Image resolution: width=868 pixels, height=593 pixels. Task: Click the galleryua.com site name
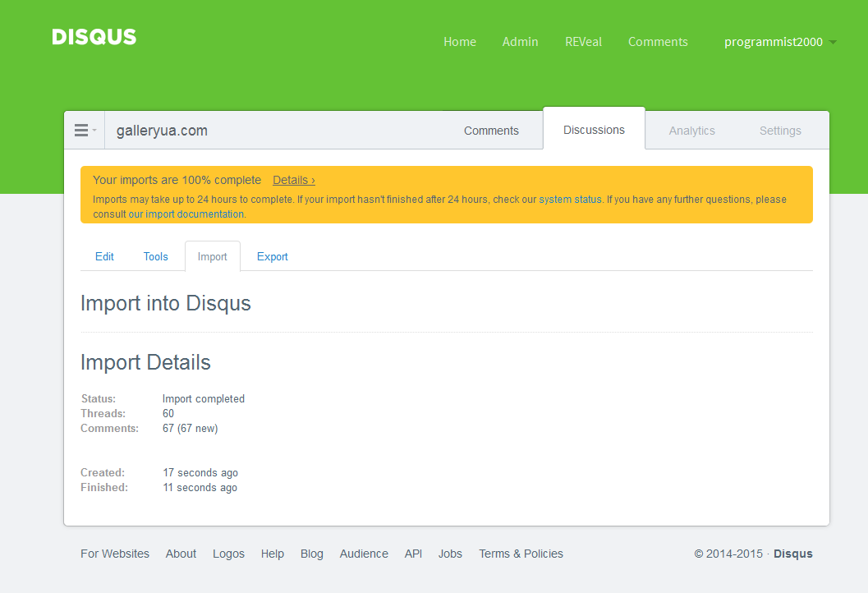[x=162, y=131]
